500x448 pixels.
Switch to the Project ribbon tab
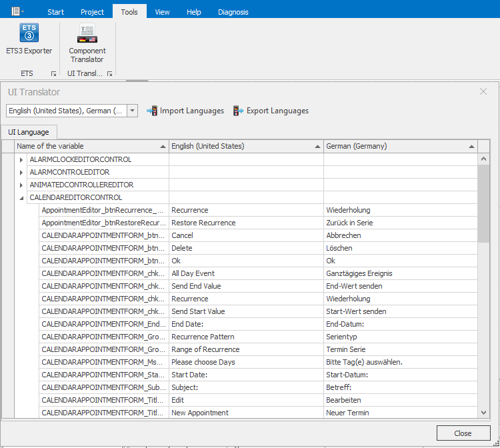click(x=92, y=12)
